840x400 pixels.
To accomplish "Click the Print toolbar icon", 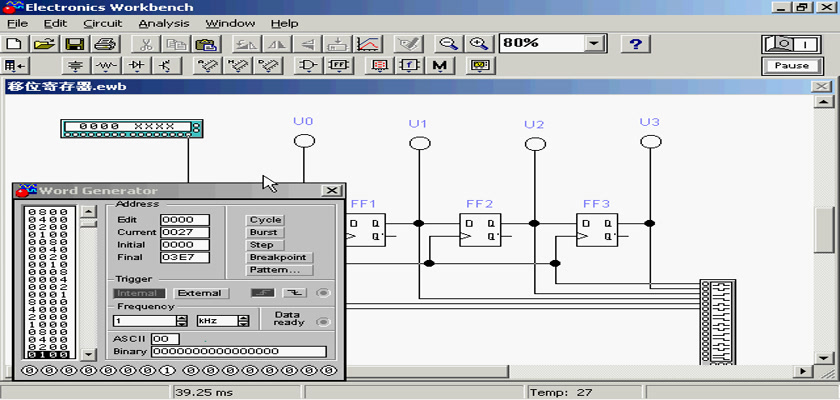I will tap(105, 44).
